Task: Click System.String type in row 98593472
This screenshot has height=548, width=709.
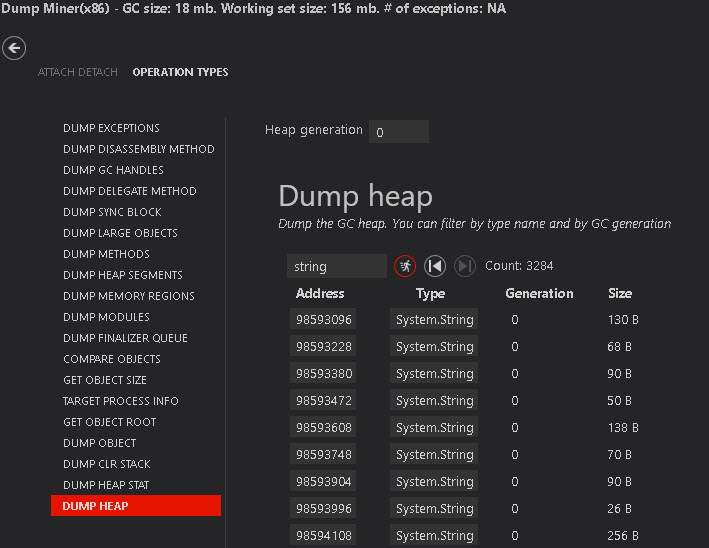Action: click(434, 401)
